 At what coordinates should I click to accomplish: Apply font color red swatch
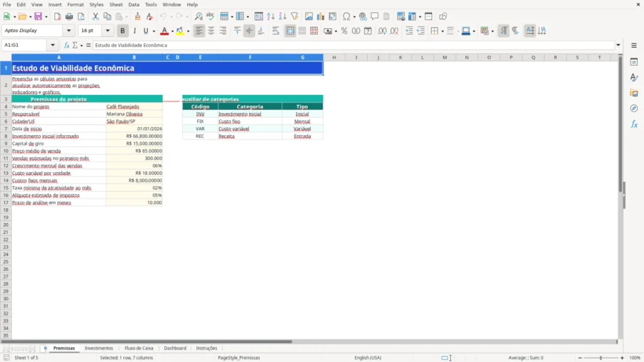[x=164, y=31]
